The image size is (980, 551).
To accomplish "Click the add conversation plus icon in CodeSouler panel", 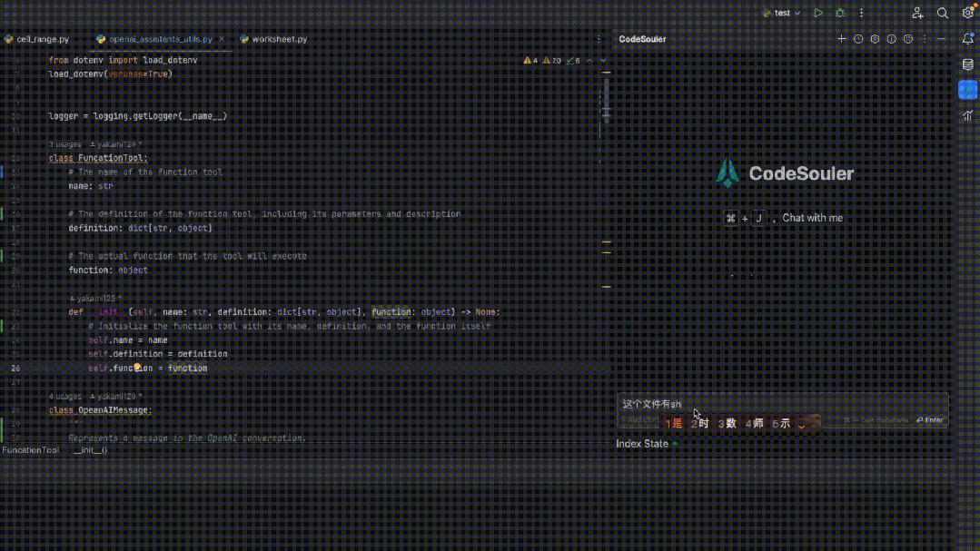I will click(x=841, y=39).
